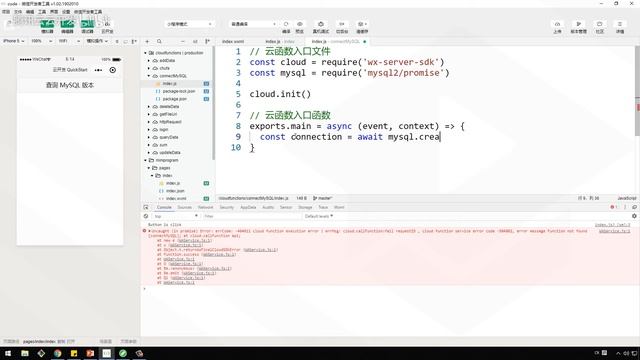Toggle the debugger panel button

pyautogui.click(x=87, y=24)
